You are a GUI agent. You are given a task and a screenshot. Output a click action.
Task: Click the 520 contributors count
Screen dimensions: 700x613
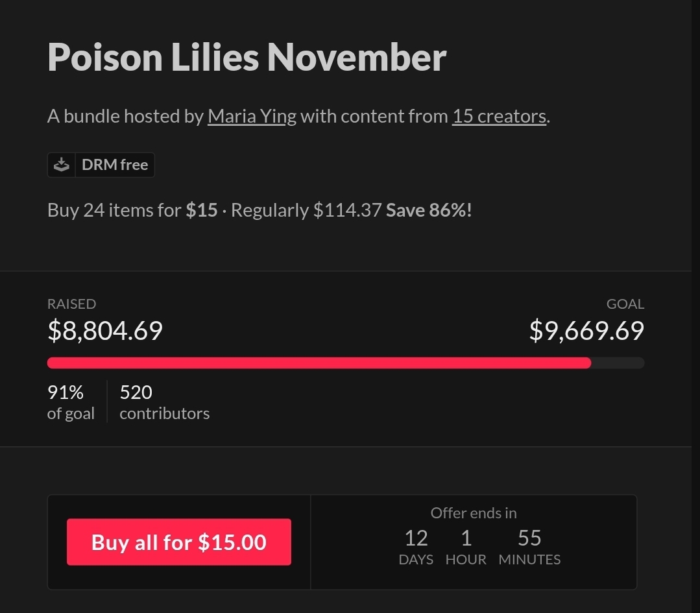coord(136,392)
